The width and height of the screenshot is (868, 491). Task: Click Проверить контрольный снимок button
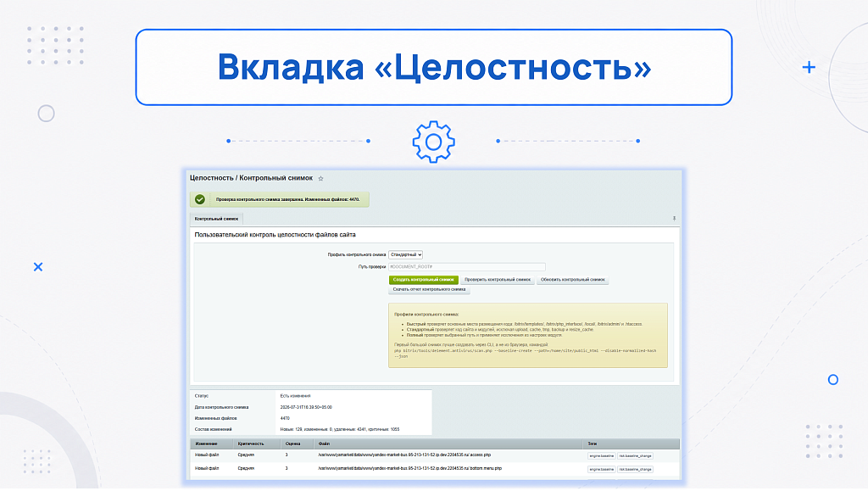[x=497, y=280]
